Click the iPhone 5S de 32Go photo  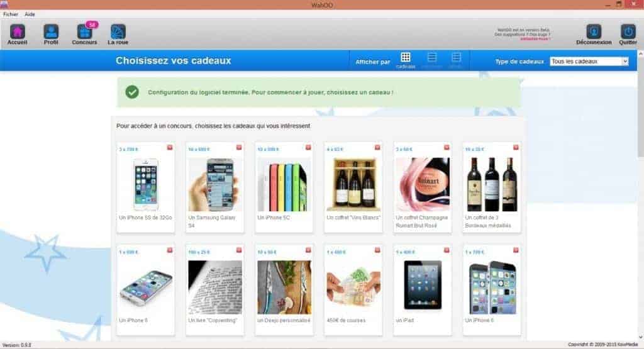click(145, 184)
